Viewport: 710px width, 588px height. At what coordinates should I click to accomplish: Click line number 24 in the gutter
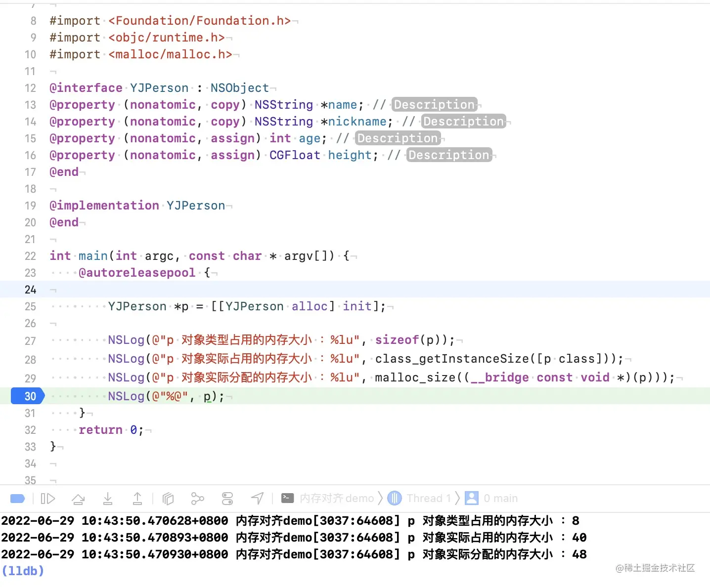point(30,290)
